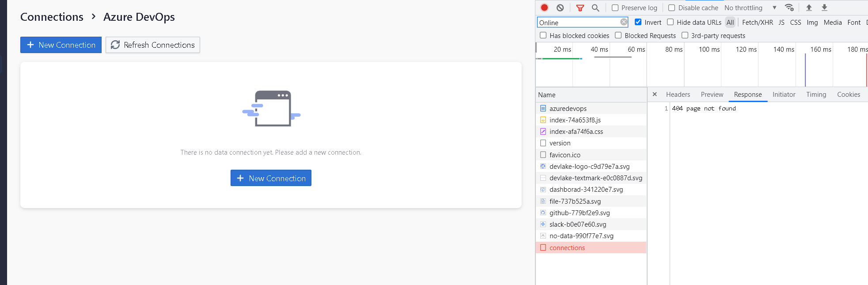Open the No throttling dropdown
The height and width of the screenshot is (285, 868).
750,8
